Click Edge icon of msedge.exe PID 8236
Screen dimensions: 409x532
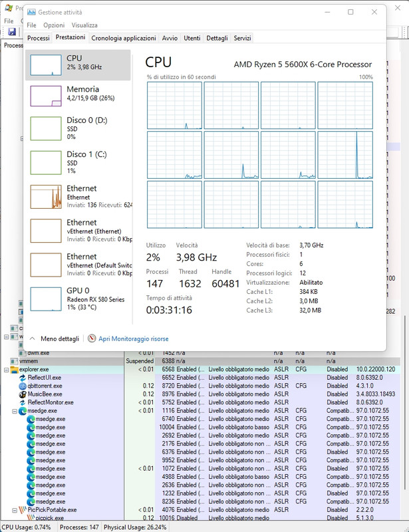[x=31, y=502]
